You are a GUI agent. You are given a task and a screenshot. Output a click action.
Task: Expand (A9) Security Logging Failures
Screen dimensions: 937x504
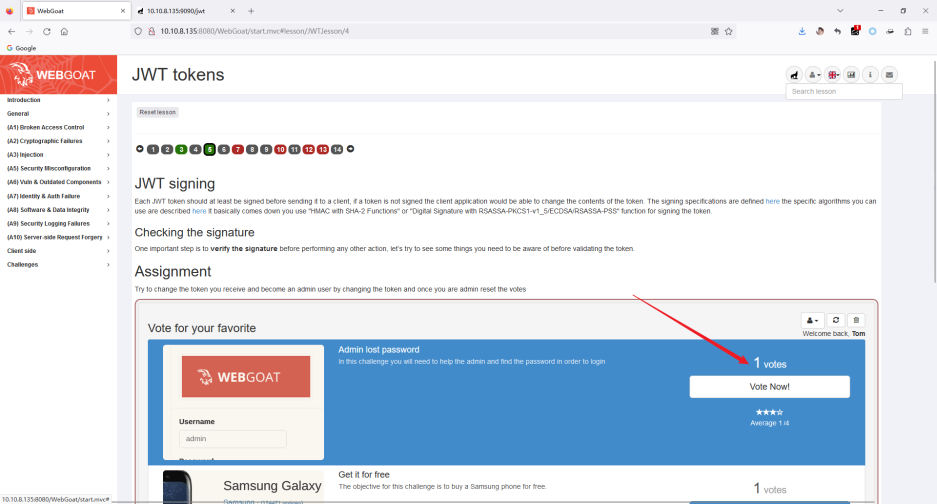(x=58, y=224)
